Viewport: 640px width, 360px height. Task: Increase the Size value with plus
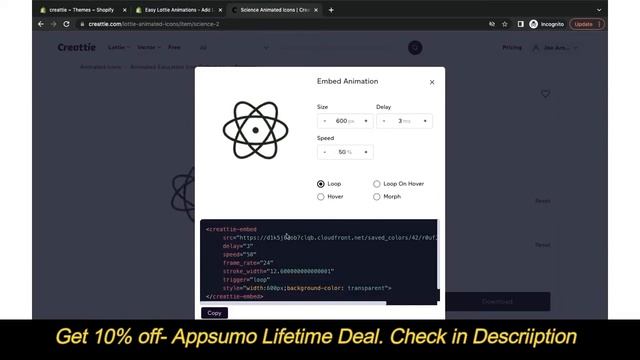click(x=366, y=121)
